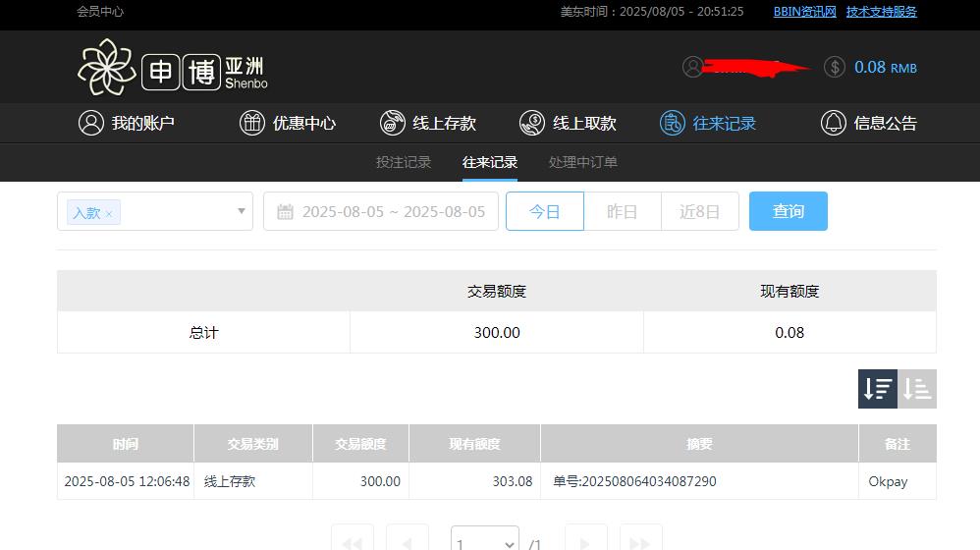The width and height of the screenshot is (980, 550).
Task: Click the 我的账户 person icon
Action: (90, 123)
